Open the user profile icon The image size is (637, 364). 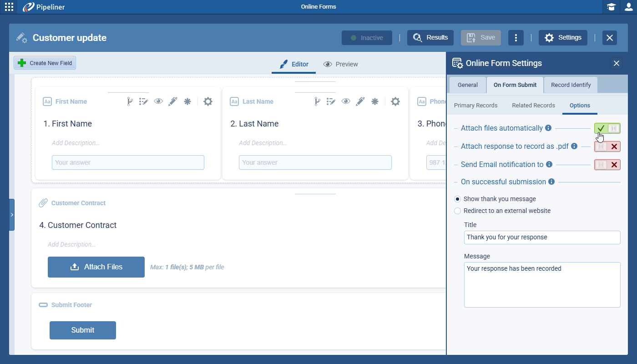tap(628, 7)
